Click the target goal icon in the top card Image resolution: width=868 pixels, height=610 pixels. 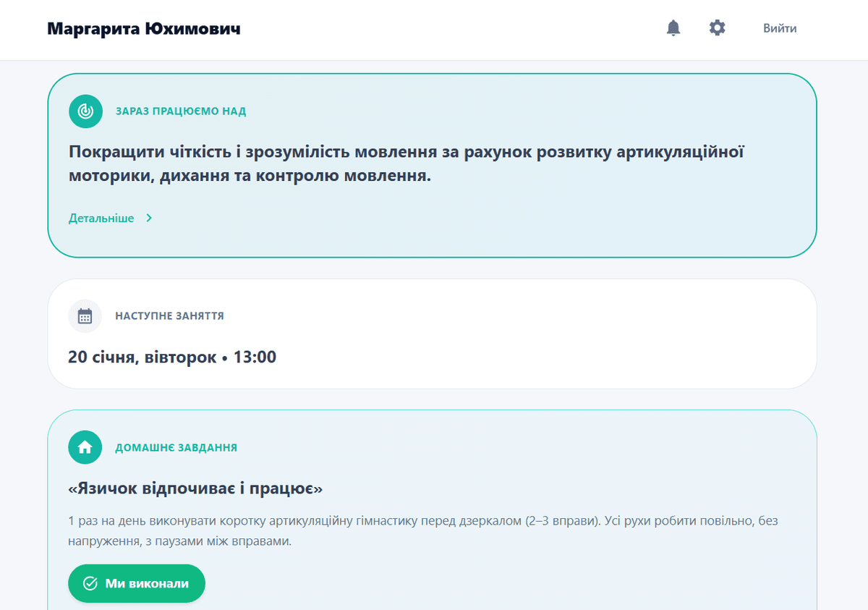pos(85,111)
